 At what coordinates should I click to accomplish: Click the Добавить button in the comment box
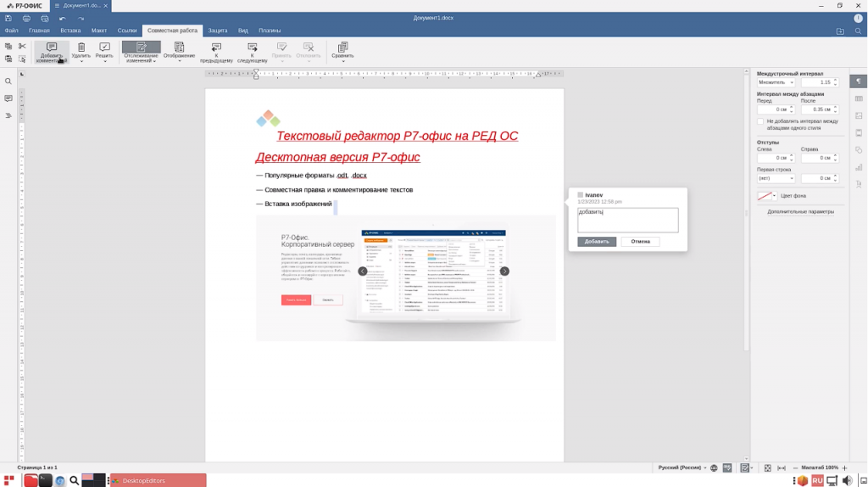click(597, 242)
